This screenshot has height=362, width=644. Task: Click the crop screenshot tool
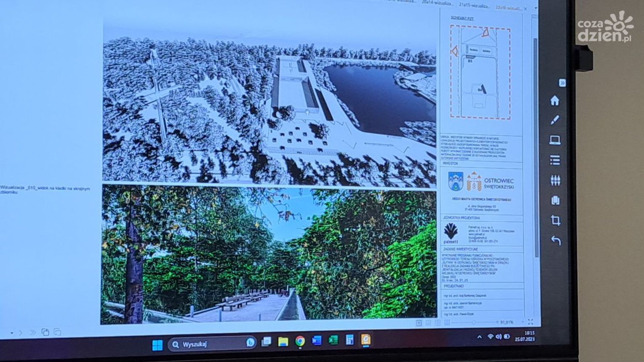coord(556,220)
